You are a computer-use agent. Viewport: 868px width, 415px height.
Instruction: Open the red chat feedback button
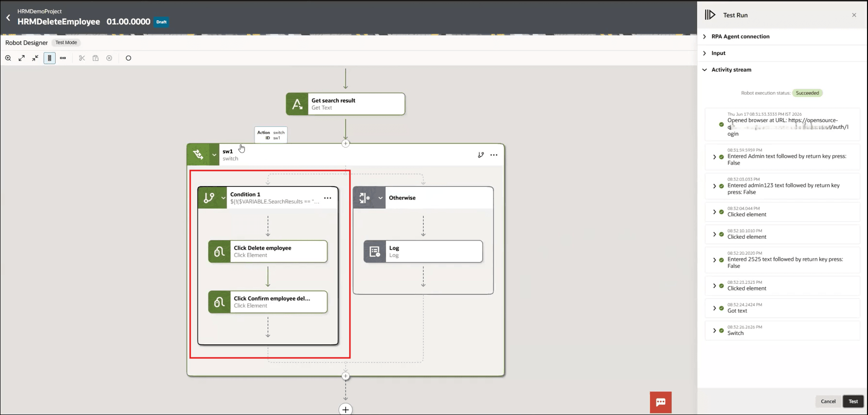(x=661, y=402)
